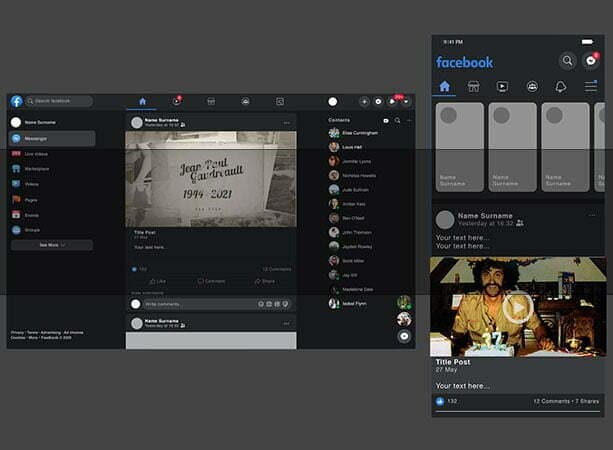This screenshot has height=450, width=613.
Task: Open chat with Isobel Flynn
Action: click(348, 303)
